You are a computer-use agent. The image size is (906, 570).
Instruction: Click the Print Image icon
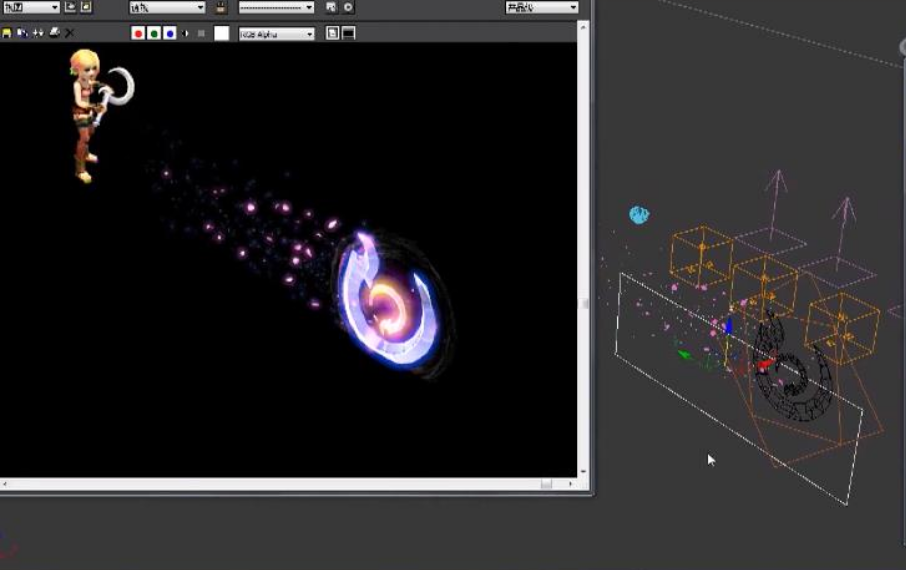click(54, 33)
